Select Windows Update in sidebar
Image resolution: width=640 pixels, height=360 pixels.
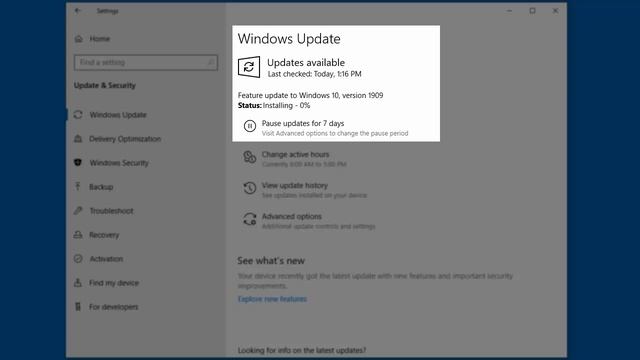[x=118, y=115]
